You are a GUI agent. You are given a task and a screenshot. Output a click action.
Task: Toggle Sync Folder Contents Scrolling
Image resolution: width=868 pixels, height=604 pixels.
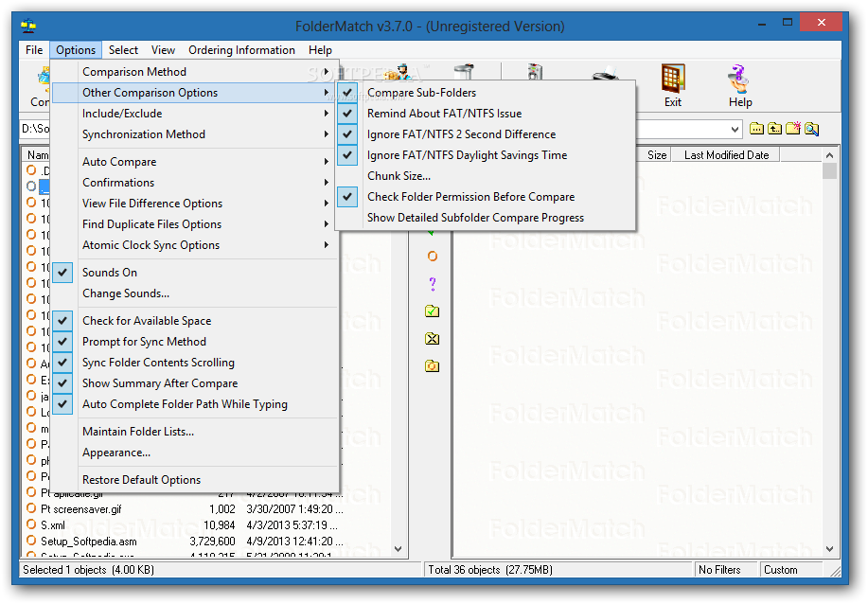pyautogui.click(x=195, y=363)
